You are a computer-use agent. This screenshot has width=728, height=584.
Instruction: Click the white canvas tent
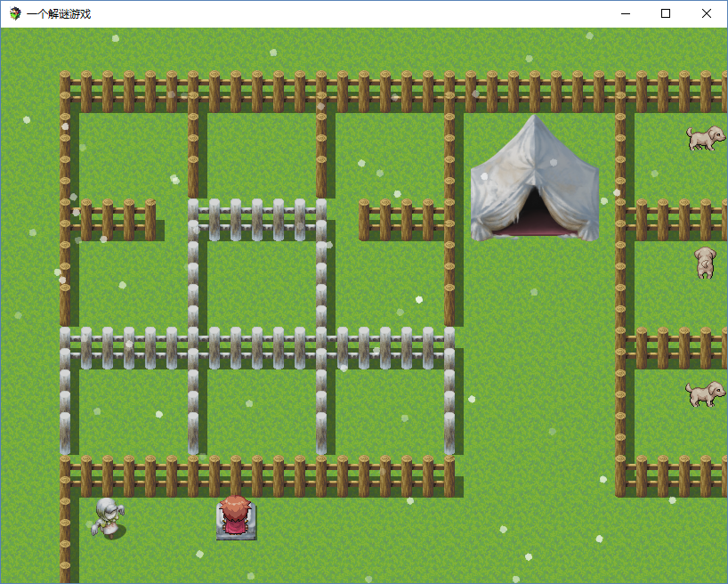pyautogui.click(x=534, y=178)
